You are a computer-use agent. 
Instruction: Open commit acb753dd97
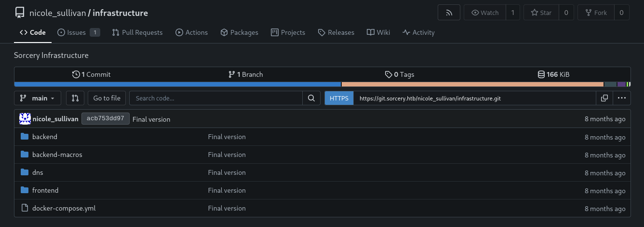105,119
